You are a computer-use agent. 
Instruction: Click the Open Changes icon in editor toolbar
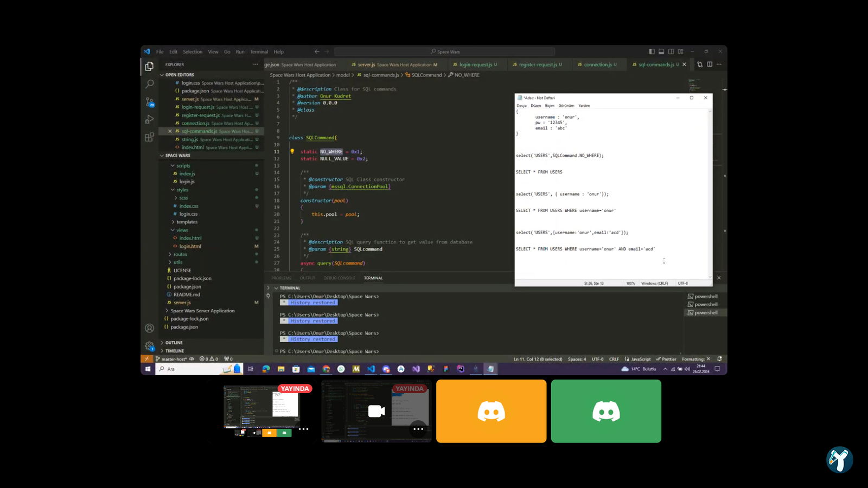pos(700,65)
